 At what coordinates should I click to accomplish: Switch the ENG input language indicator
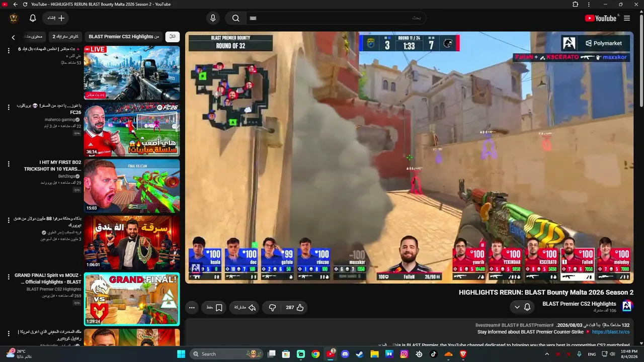(592, 354)
